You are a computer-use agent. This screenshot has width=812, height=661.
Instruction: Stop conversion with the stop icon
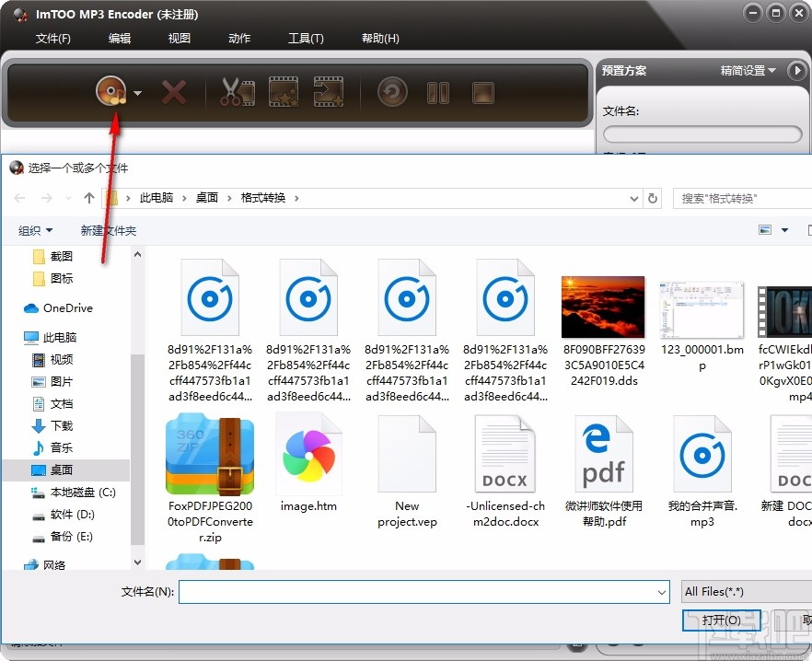coord(482,92)
